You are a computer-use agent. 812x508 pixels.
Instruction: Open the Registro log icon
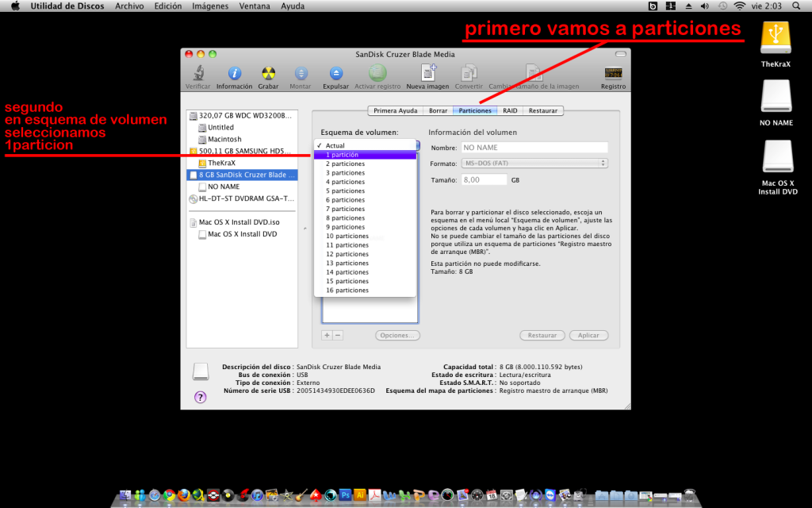pos(613,73)
